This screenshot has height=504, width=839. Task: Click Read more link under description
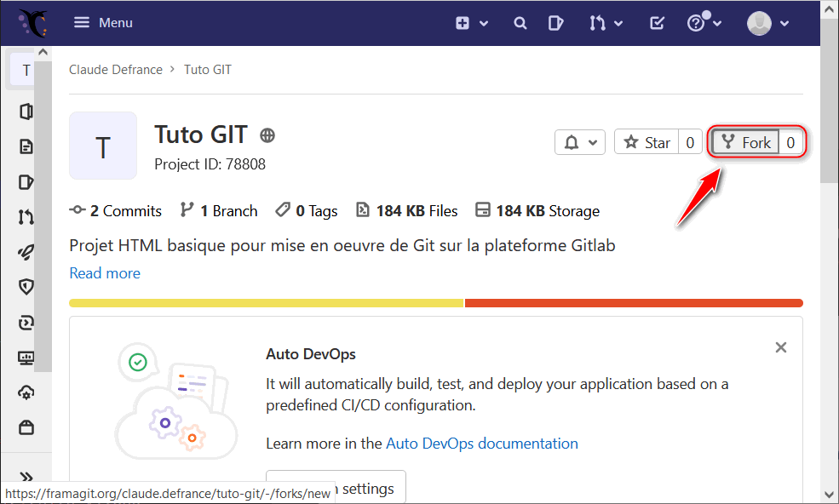105,273
